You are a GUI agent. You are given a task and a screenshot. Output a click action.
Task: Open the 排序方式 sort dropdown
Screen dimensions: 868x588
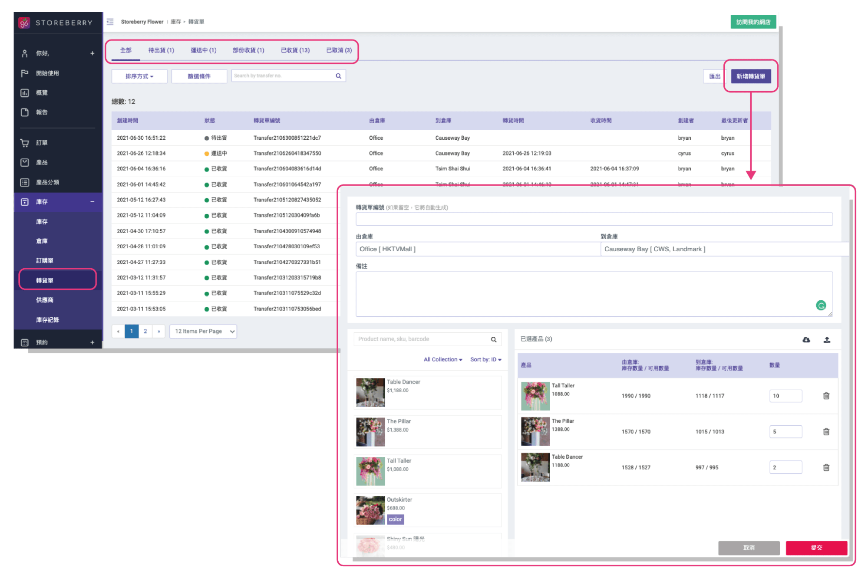(x=139, y=76)
